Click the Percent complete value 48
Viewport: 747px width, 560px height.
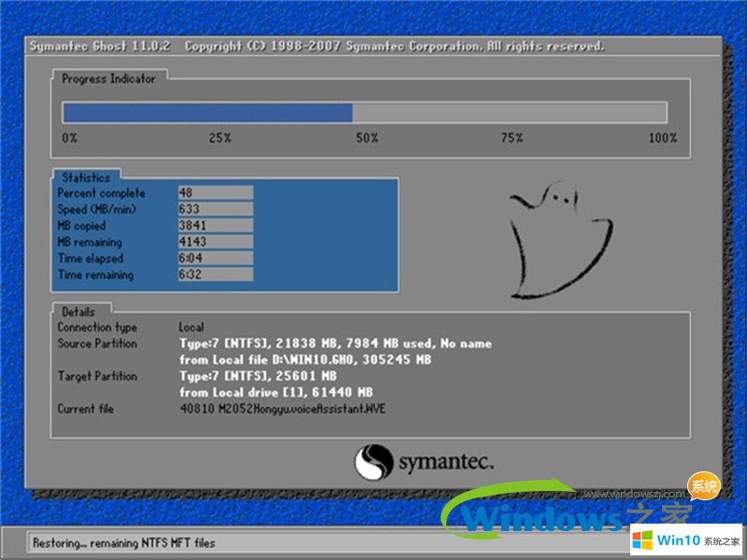(x=216, y=193)
